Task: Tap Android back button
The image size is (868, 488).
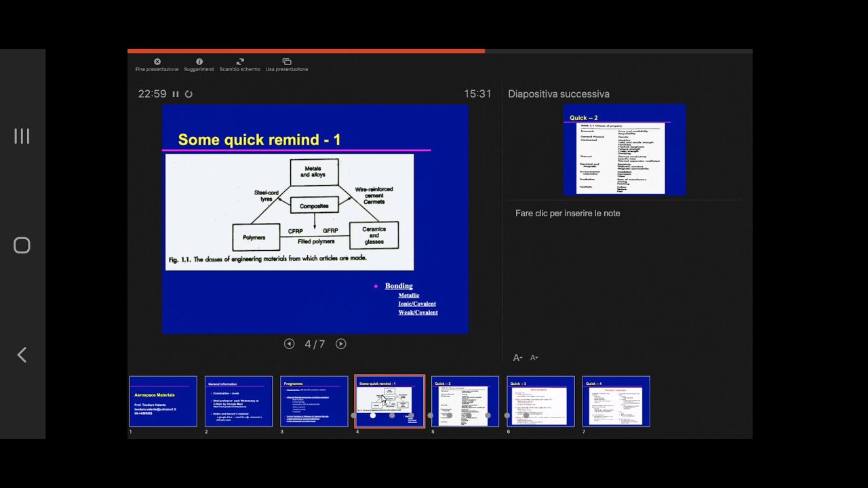Action: tap(22, 354)
